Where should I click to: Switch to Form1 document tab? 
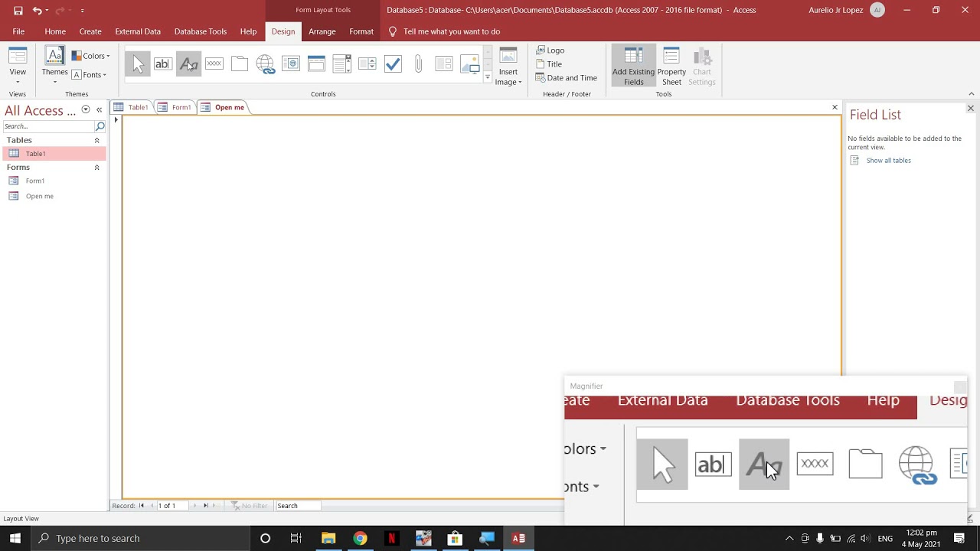coord(175,107)
